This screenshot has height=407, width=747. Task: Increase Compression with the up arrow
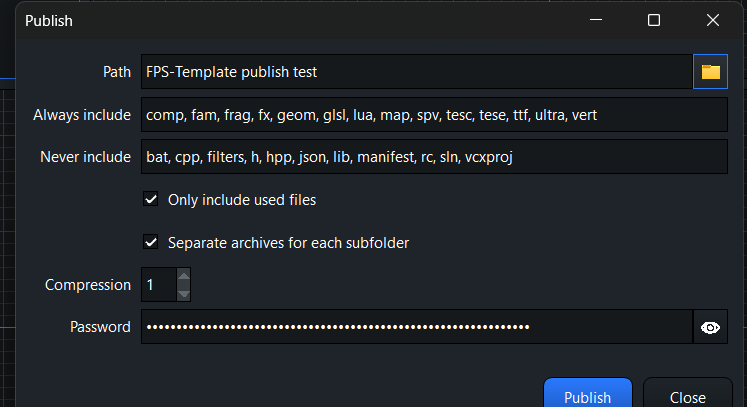click(x=183, y=276)
